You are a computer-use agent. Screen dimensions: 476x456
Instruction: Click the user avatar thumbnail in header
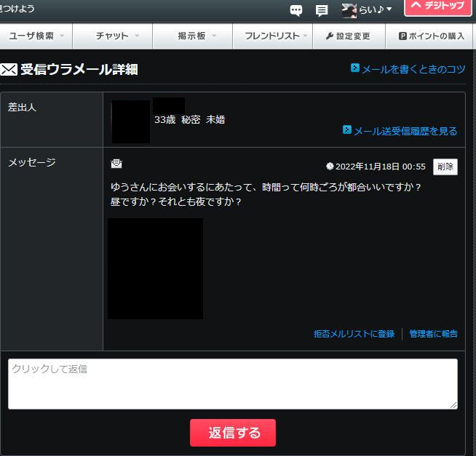(x=349, y=10)
